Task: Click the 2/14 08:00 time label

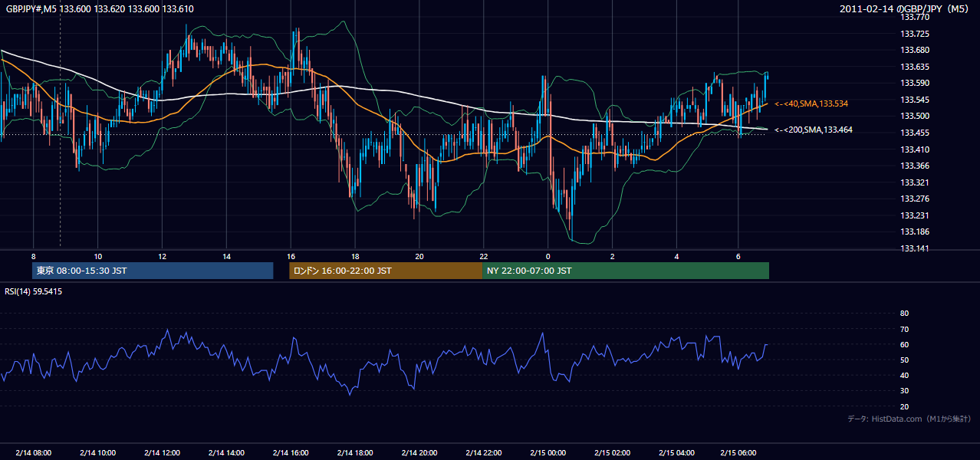Action: [x=34, y=453]
